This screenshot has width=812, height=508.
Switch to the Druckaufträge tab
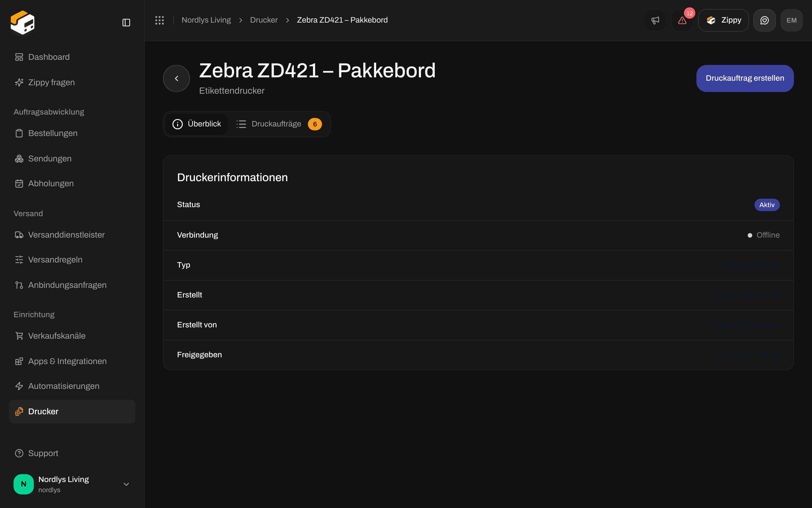click(279, 124)
